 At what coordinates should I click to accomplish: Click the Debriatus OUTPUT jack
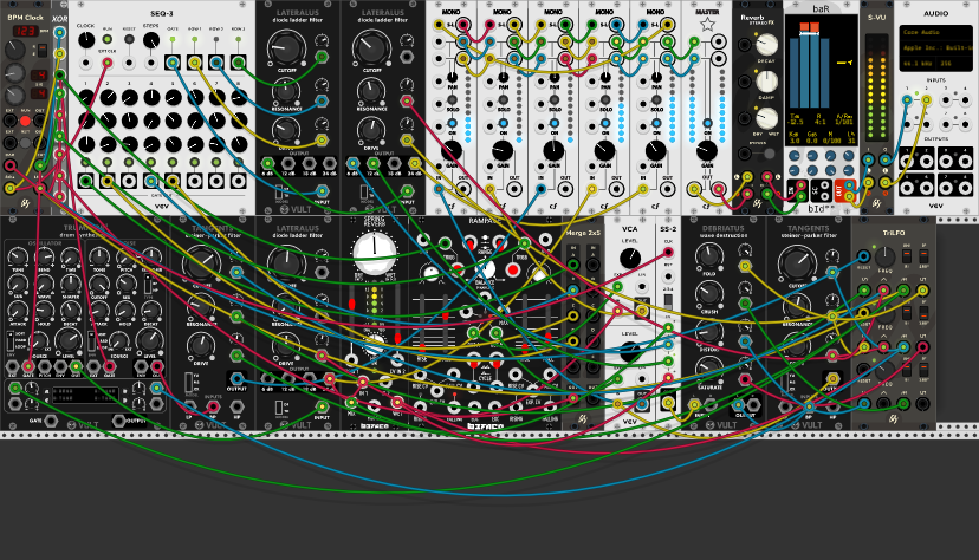click(x=739, y=405)
